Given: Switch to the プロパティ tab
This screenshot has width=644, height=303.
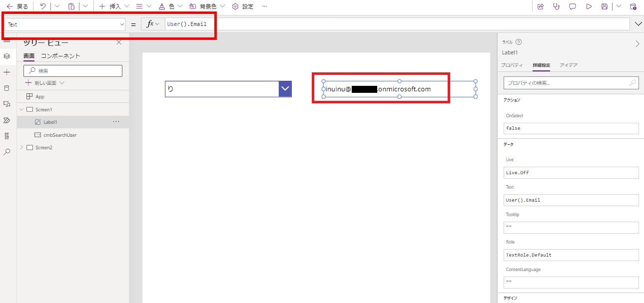Looking at the screenshot, I should (x=514, y=64).
